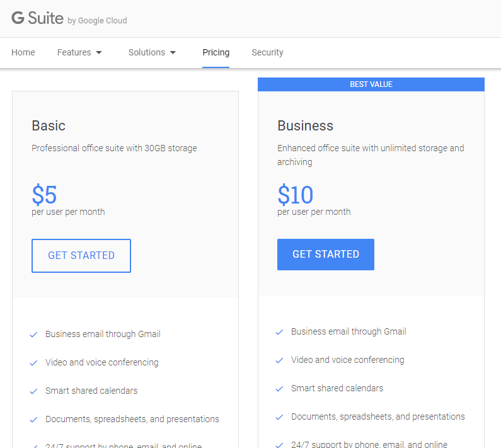Screen dimensions: 501x448
Task: Click Business plan 'Documents, spreadsheets, and presentations' text
Action: 378,416
